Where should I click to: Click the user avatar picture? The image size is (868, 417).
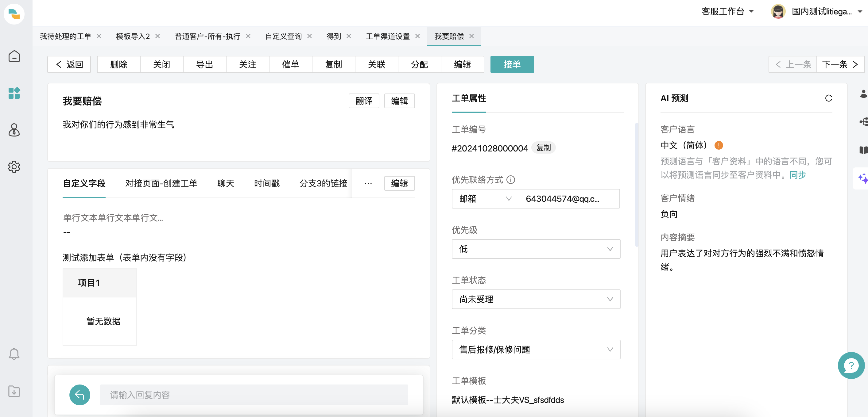pyautogui.click(x=778, y=12)
